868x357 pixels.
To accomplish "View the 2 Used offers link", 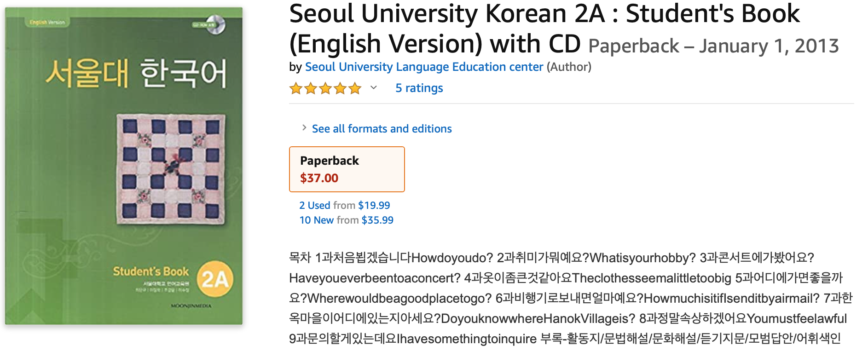I will [x=315, y=205].
